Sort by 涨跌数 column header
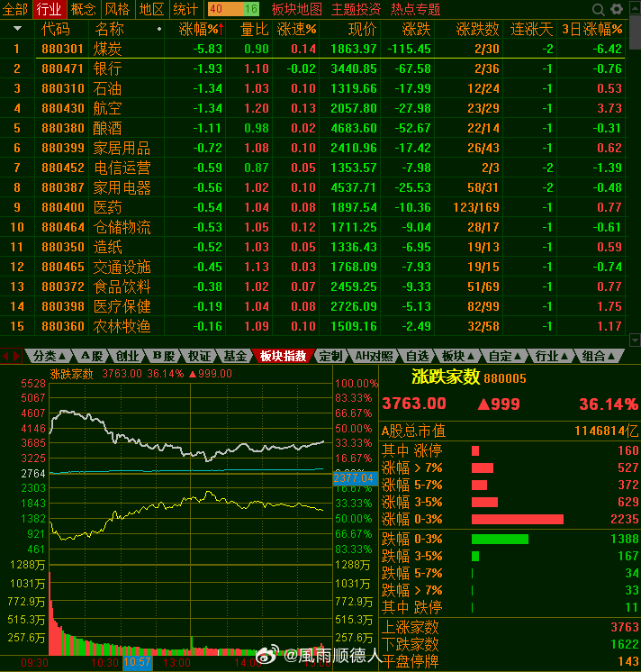This screenshot has height=672, width=641. pos(477,29)
